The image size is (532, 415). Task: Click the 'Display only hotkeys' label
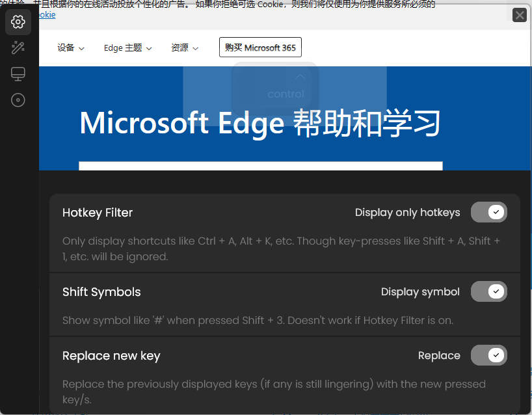coord(408,213)
